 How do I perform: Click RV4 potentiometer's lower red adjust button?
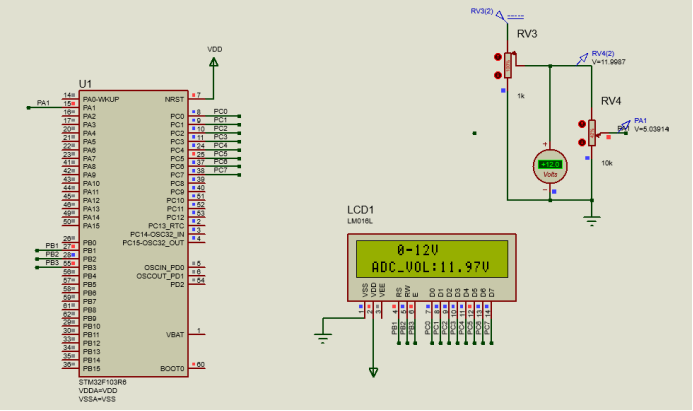point(582,142)
